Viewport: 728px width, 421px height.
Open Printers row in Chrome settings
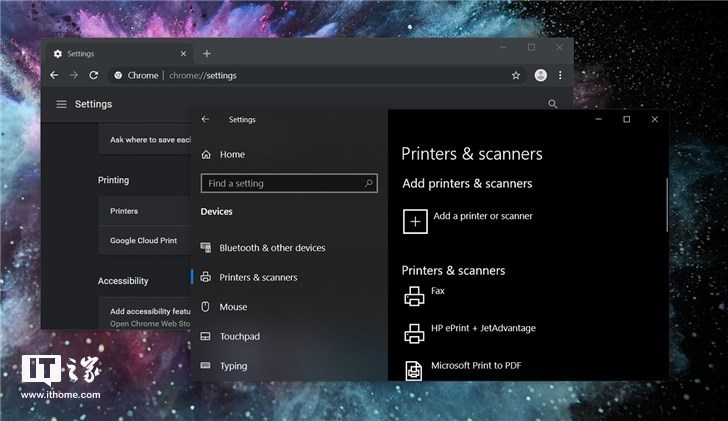coord(144,211)
